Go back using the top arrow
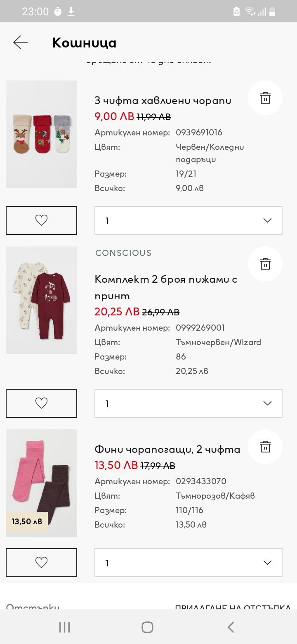Image resolution: width=297 pixels, height=644 pixels. pyautogui.click(x=20, y=43)
